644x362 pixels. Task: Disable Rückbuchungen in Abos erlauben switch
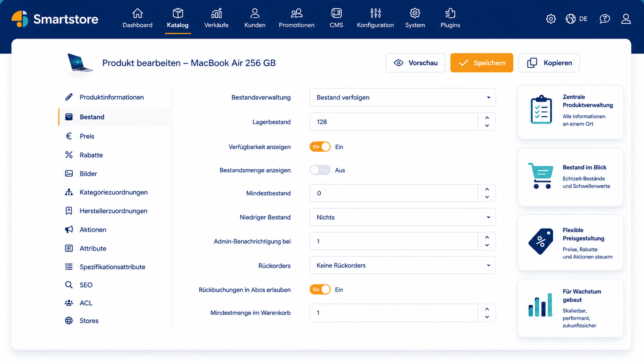coord(320,290)
